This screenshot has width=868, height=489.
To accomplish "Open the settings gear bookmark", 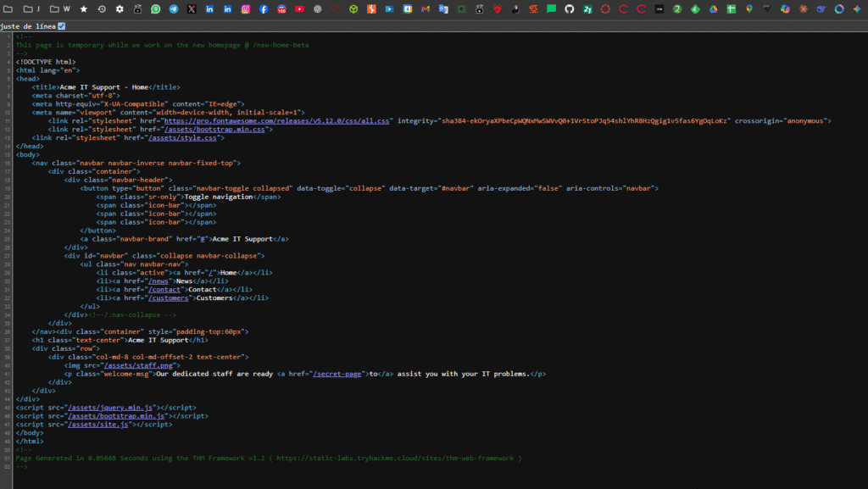I will 120,9.
